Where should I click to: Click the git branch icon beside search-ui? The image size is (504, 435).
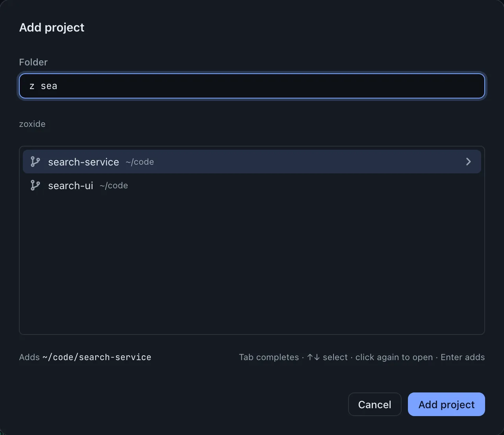click(x=35, y=185)
